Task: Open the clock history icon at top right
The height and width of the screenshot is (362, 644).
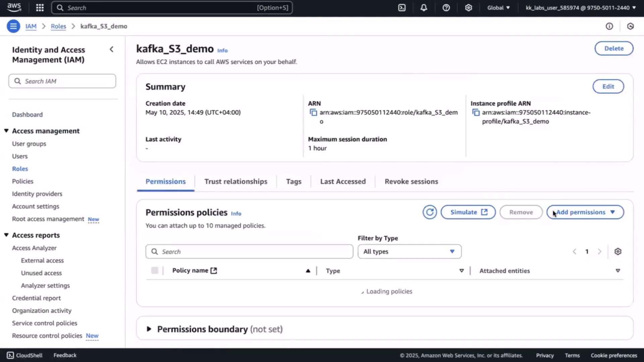Action: (x=631, y=26)
